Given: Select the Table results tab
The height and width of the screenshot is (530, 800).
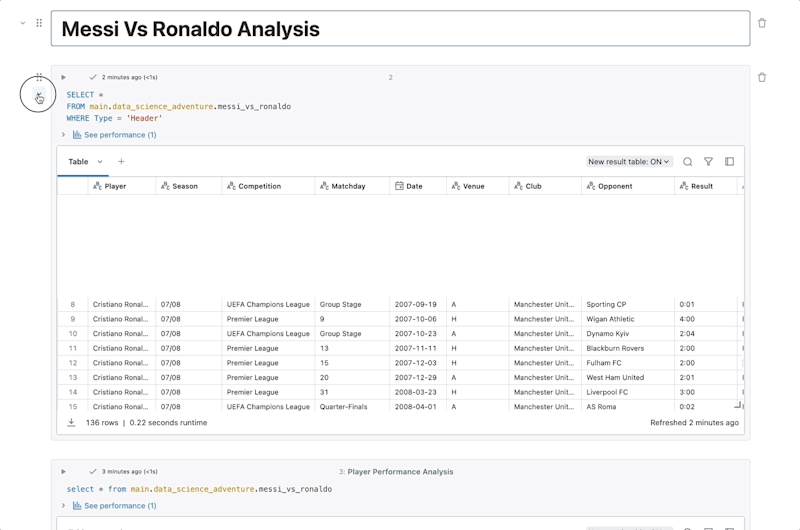Looking at the screenshot, I should [78, 161].
